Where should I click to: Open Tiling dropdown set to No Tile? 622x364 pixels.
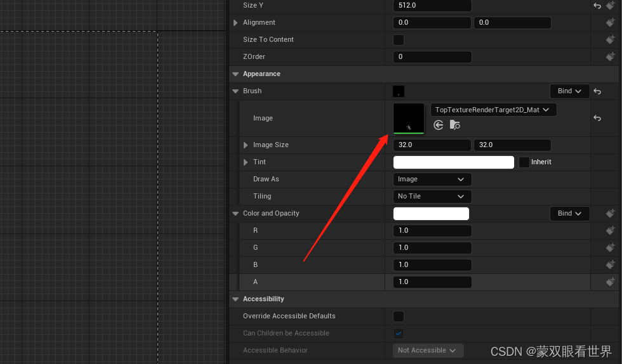point(432,197)
